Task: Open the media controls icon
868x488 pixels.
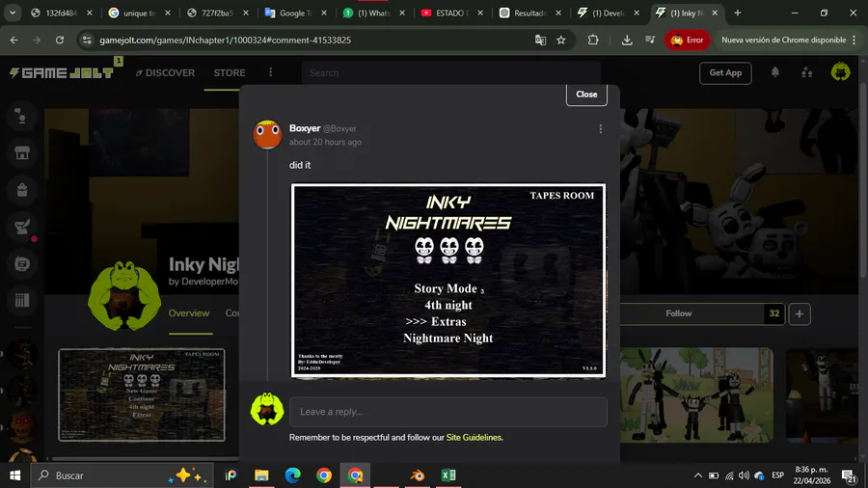Action: click(x=650, y=40)
